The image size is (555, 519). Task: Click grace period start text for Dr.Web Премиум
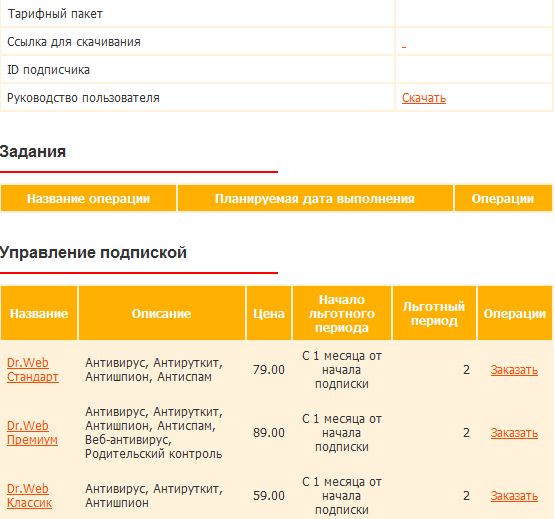[x=342, y=433]
